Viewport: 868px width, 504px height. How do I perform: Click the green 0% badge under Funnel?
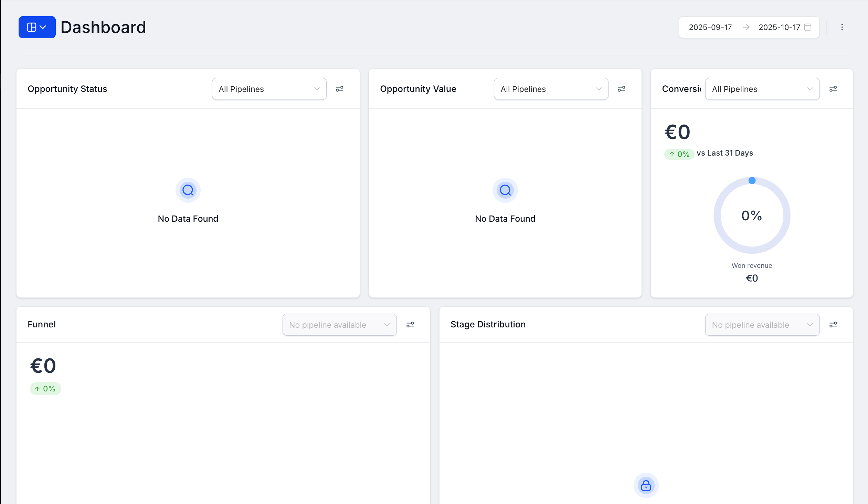[45, 388]
